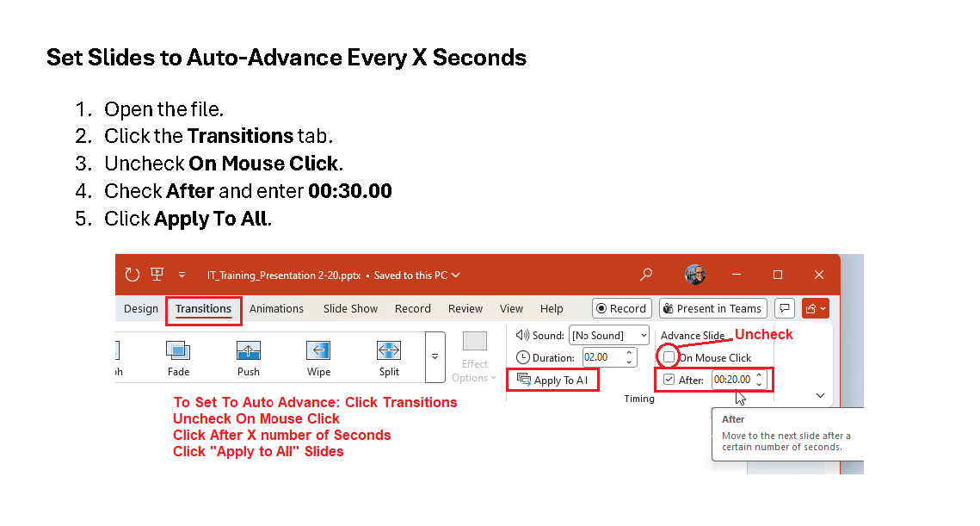Image resolution: width=980 pixels, height=526 pixels.
Task: Collapse the ribbon using the chevron
Action: click(x=820, y=395)
